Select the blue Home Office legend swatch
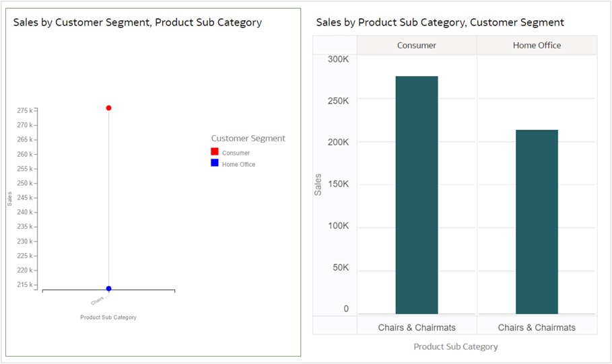This screenshot has height=364, width=612. click(x=215, y=163)
